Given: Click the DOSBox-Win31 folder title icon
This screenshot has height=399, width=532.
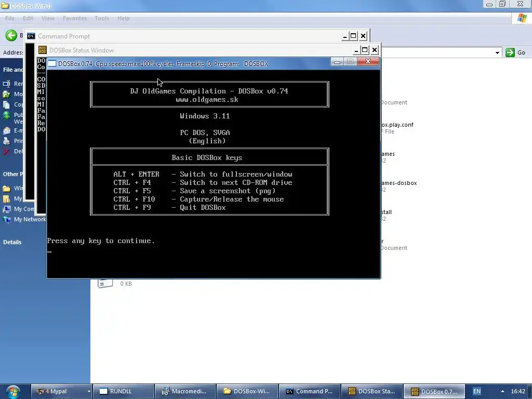Looking at the screenshot, I should point(5,5).
